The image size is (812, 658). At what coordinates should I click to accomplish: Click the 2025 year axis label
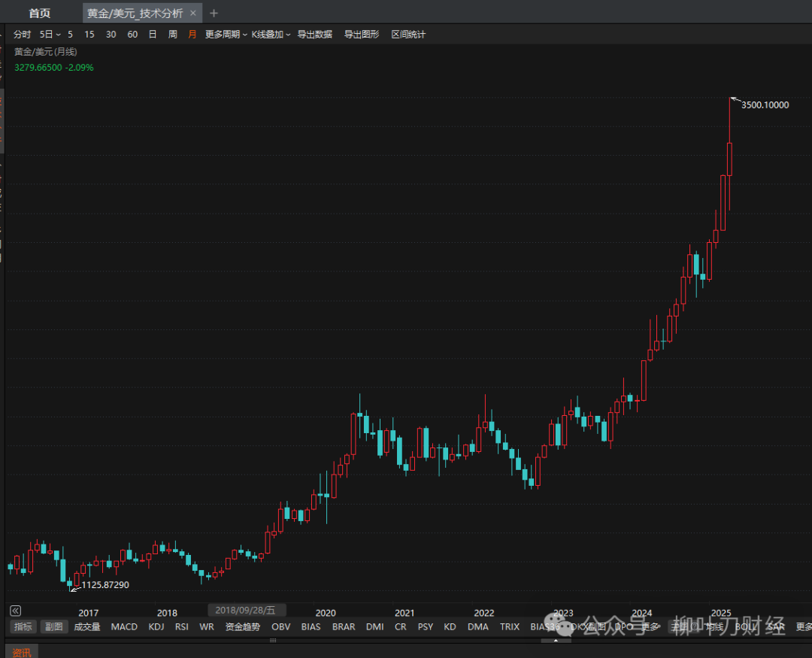tap(721, 613)
